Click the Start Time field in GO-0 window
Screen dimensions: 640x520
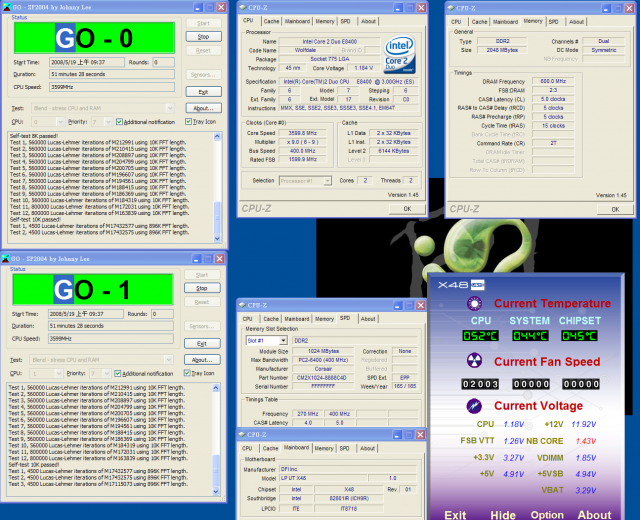point(87,62)
